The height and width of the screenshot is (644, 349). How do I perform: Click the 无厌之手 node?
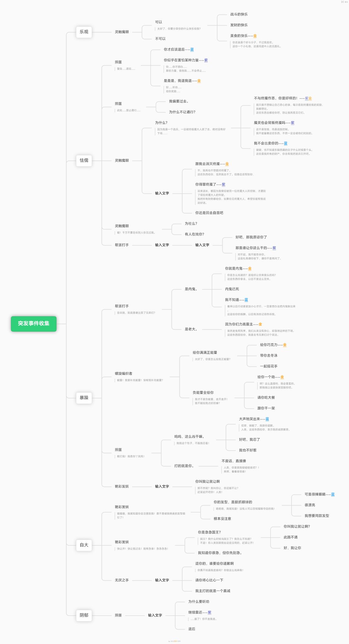(x=122, y=580)
